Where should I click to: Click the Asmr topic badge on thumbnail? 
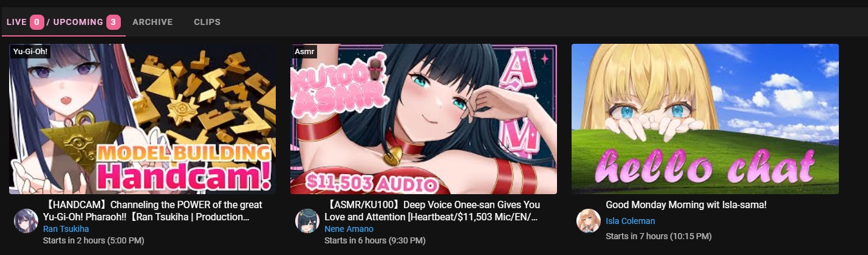304,52
